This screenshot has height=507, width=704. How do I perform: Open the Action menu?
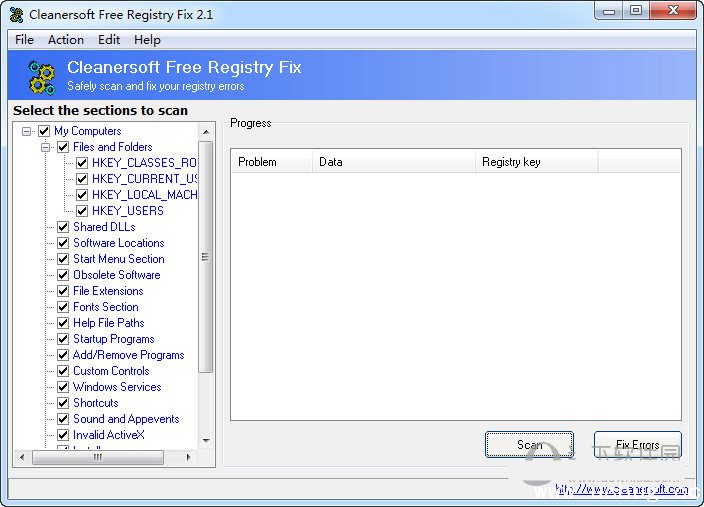pyautogui.click(x=66, y=40)
